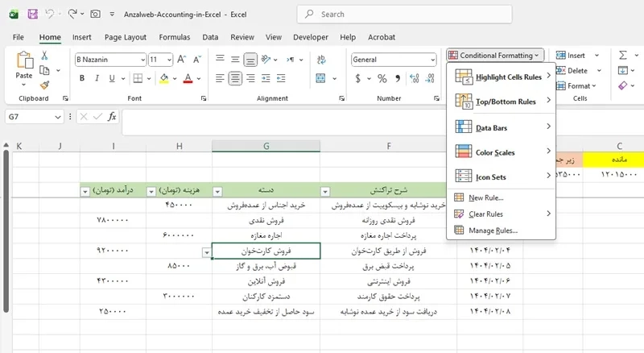This screenshot has height=353, width=644.
Task: Open the font size 11 dropdown
Action: tap(169, 60)
